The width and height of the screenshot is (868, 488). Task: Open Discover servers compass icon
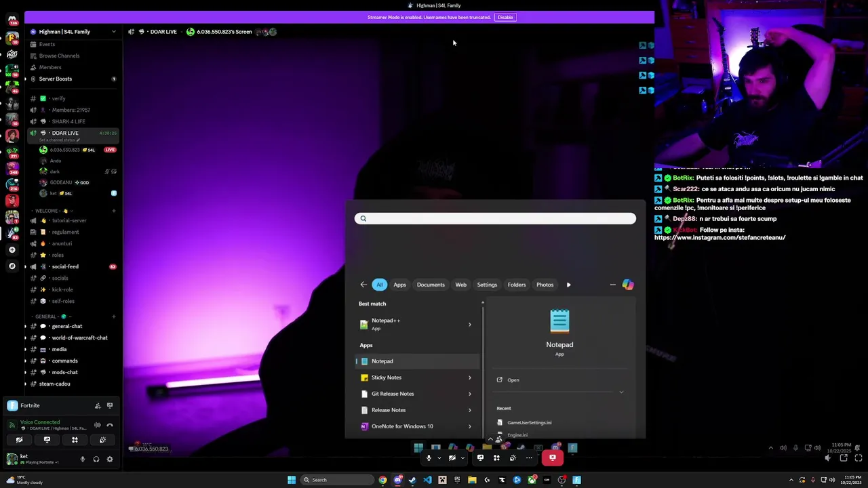pyautogui.click(x=12, y=266)
